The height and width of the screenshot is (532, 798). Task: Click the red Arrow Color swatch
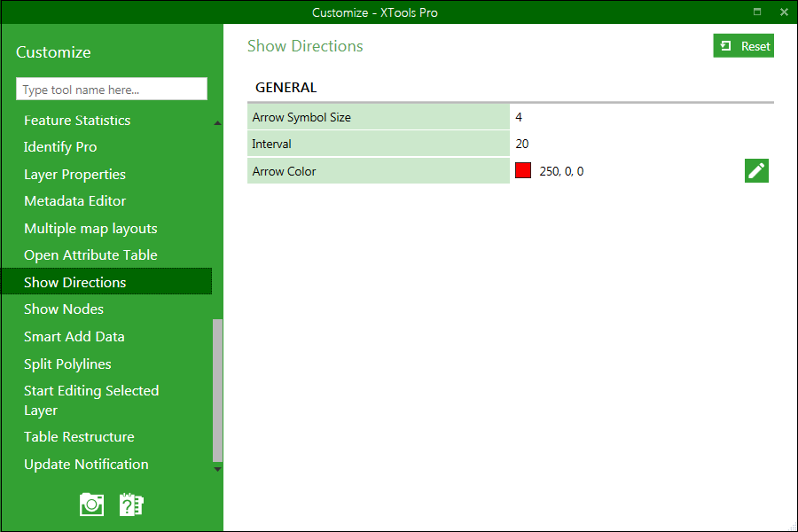(522, 170)
